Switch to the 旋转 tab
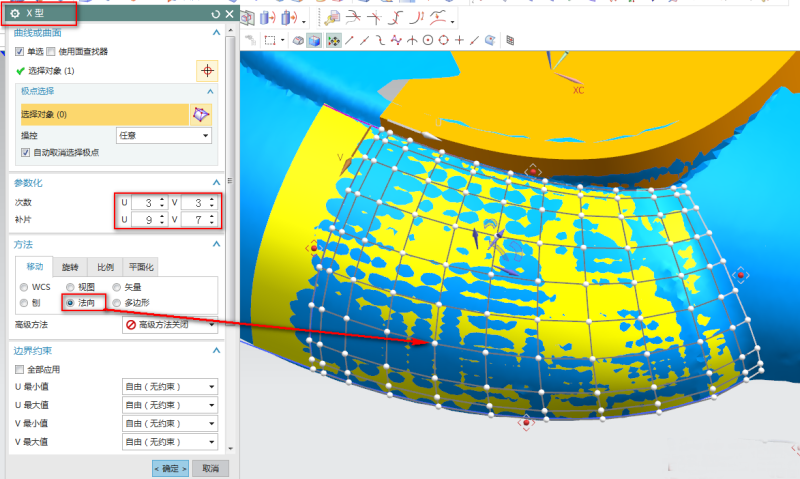 pyautogui.click(x=70, y=267)
